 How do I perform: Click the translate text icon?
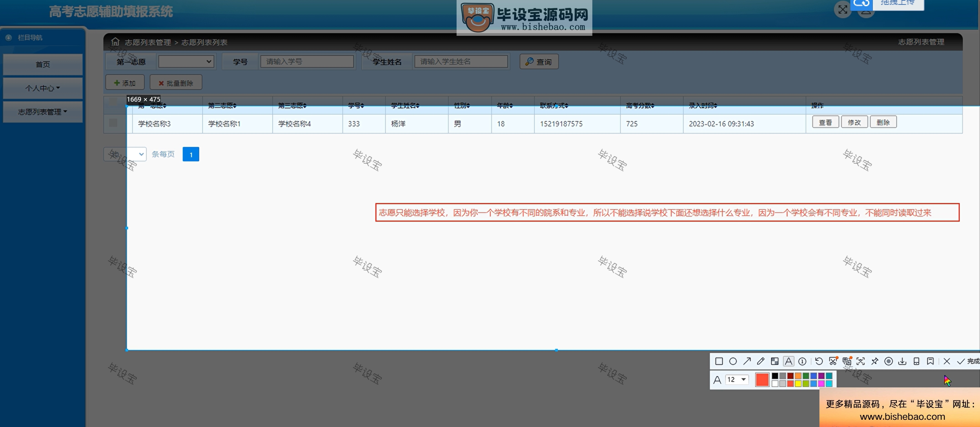847,361
